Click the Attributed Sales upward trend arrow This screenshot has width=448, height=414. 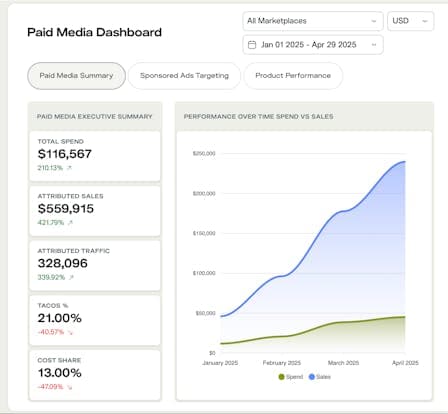tap(70, 222)
